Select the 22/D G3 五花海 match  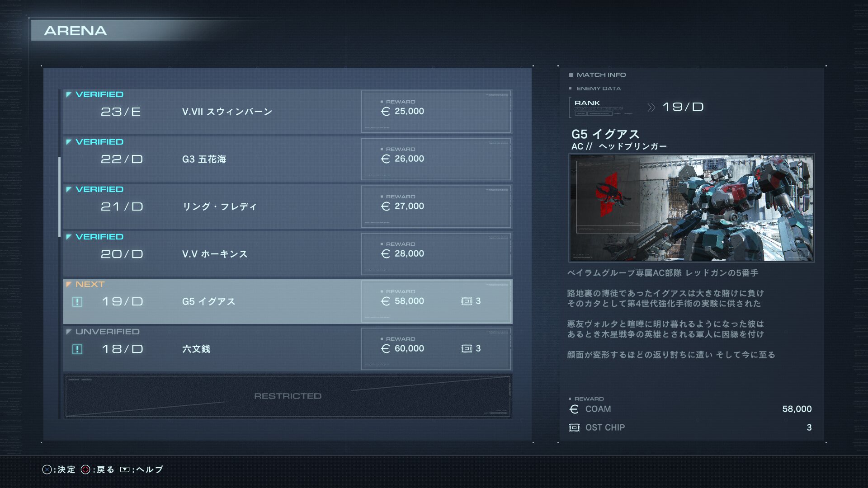point(288,159)
